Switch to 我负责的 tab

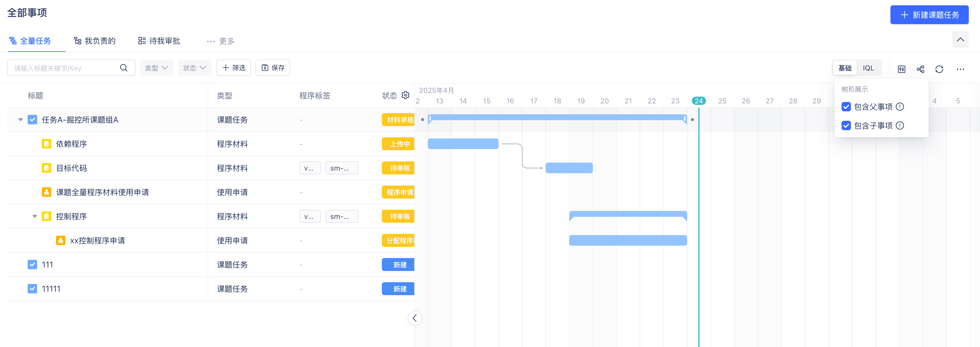click(95, 41)
